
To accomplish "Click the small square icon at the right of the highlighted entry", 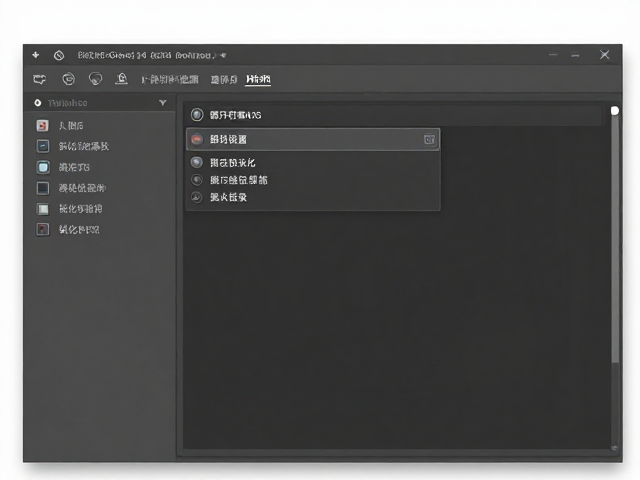I will pyautogui.click(x=429, y=140).
